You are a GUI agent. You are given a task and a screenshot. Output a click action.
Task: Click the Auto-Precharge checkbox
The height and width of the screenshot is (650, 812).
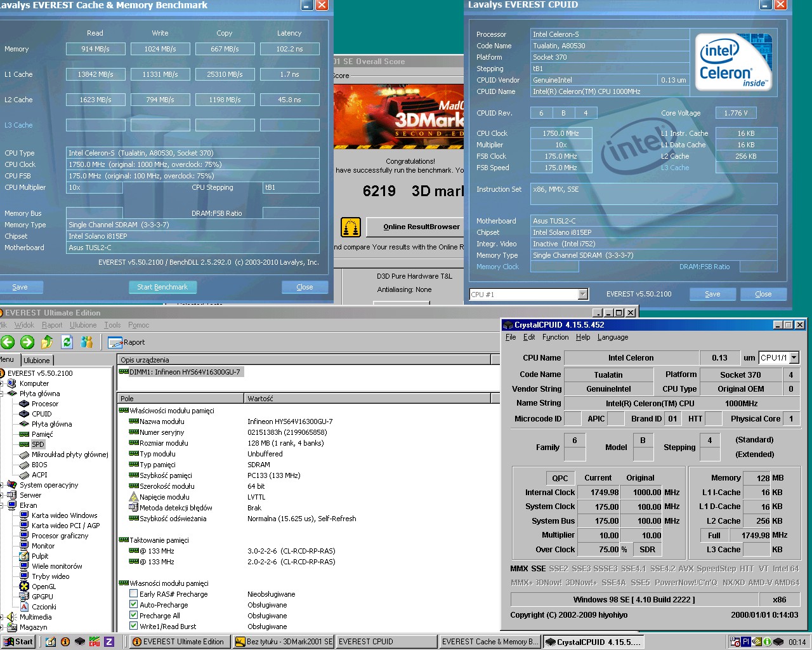coord(133,605)
